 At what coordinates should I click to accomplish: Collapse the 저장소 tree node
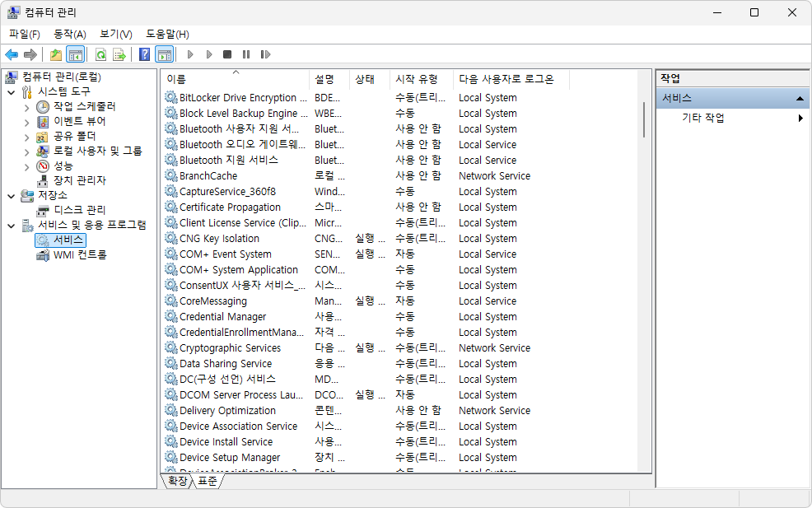12,196
